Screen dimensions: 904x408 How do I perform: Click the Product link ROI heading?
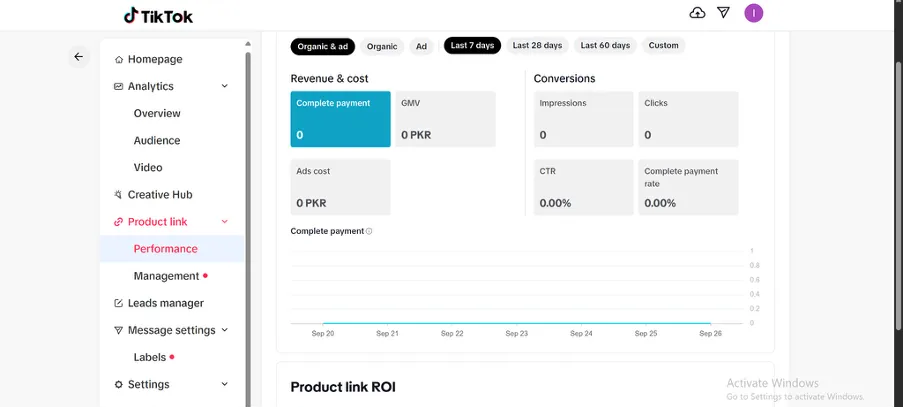tap(343, 387)
